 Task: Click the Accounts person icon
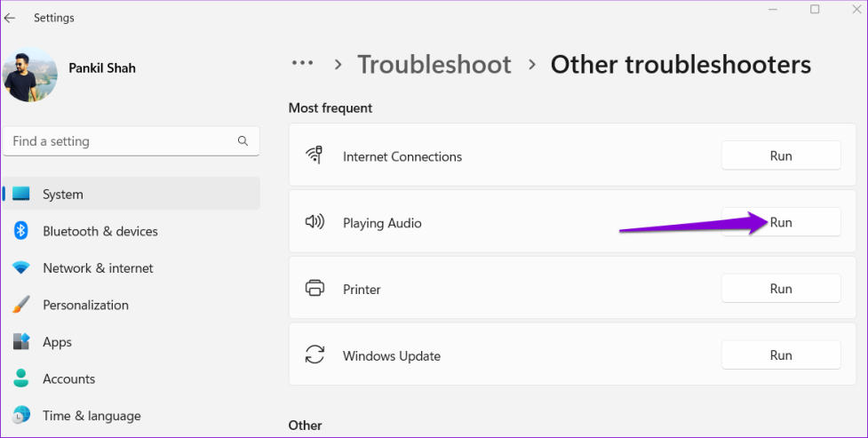click(x=21, y=378)
